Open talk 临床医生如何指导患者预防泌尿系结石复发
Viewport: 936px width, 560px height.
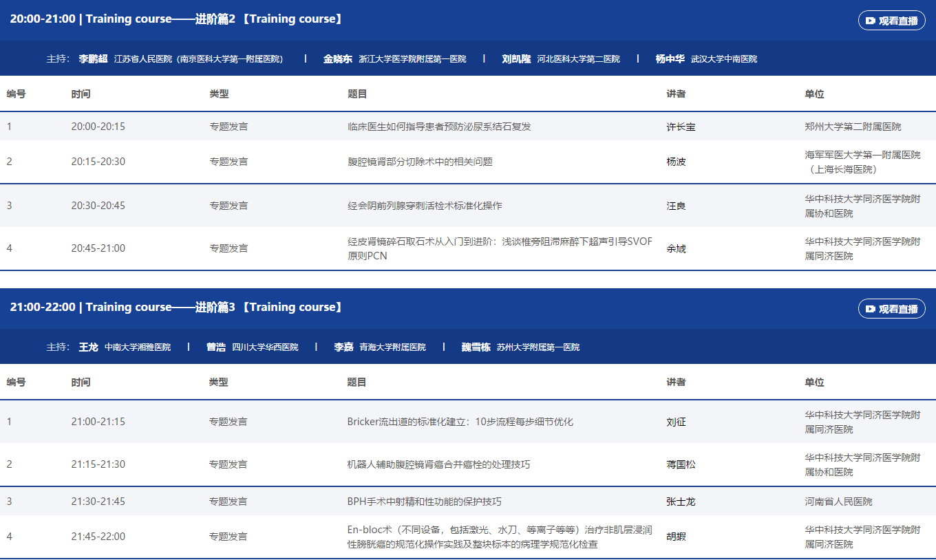point(439,127)
